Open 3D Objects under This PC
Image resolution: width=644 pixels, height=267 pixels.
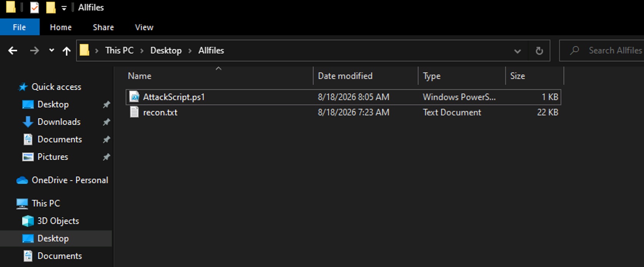(x=58, y=221)
